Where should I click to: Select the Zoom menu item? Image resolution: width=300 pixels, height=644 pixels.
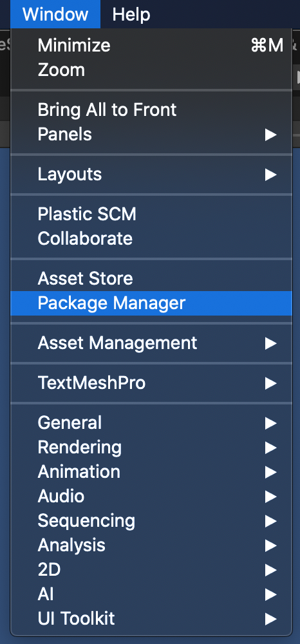click(151, 70)
